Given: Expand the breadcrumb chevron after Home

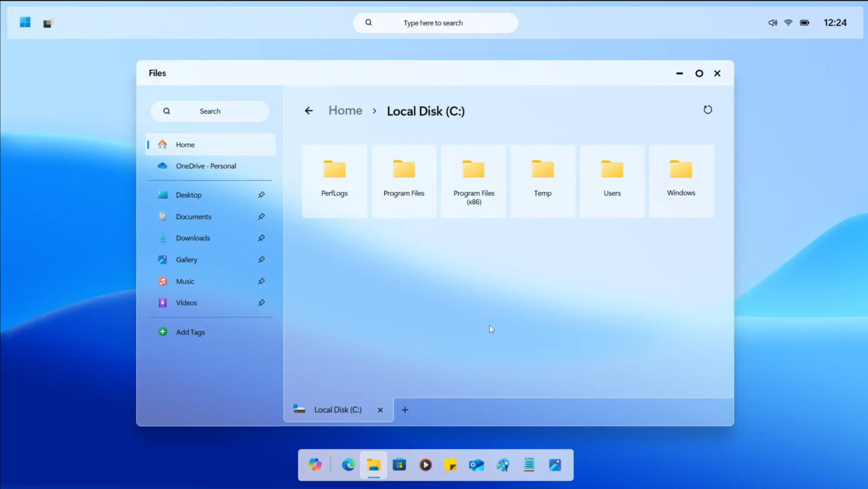Looking at the screenshot, I should [375, 111].
